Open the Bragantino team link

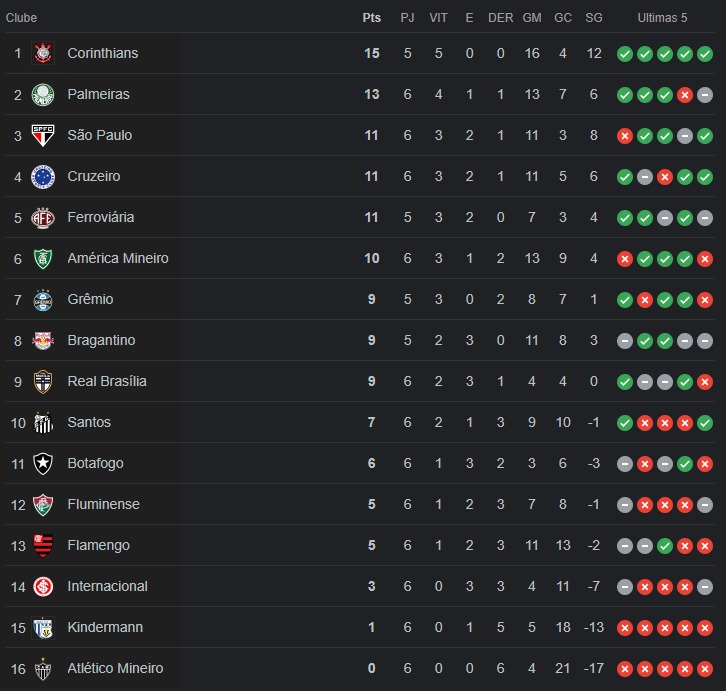click(101, 340)
